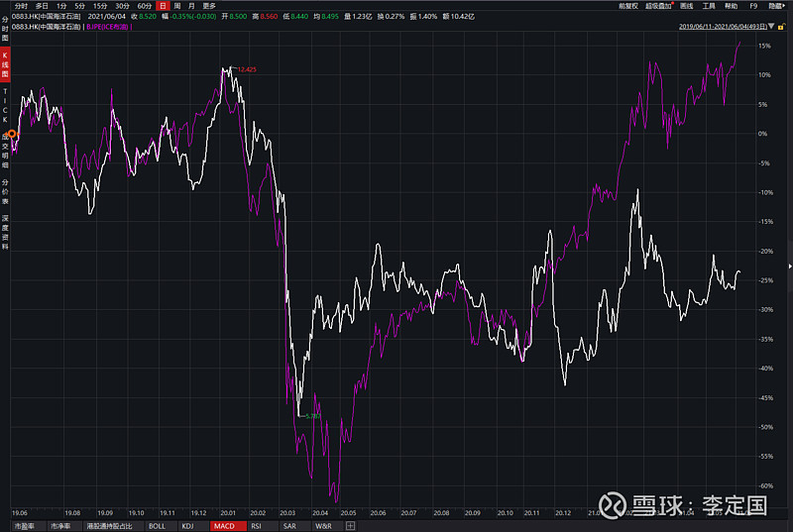Choose the 60分 period
Screen dimensions: 793x532
click(x=145, y=6)
